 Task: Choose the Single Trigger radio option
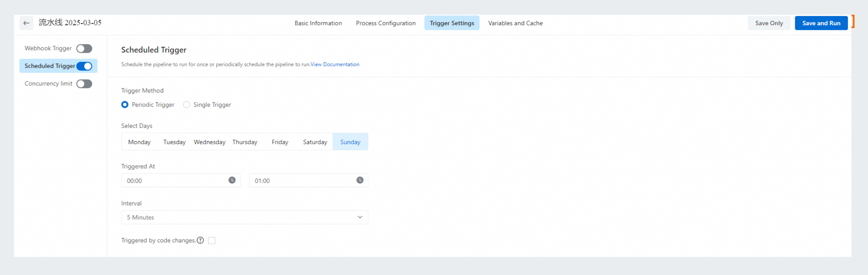186,105
